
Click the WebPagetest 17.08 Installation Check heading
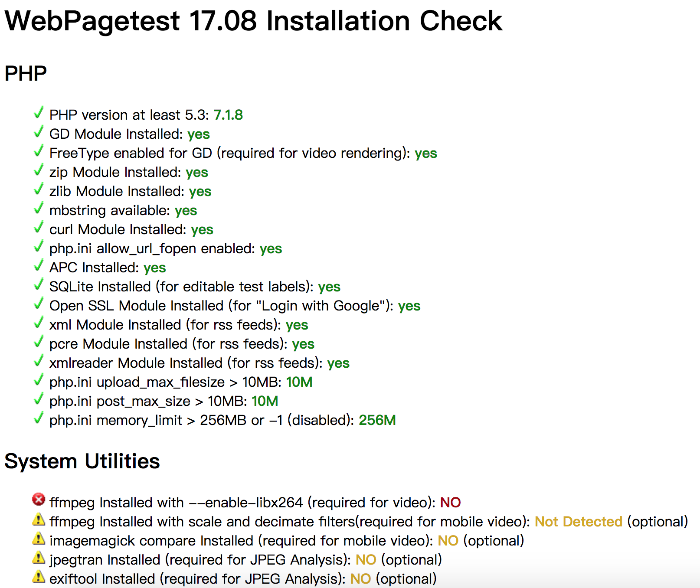pos(253,21)
